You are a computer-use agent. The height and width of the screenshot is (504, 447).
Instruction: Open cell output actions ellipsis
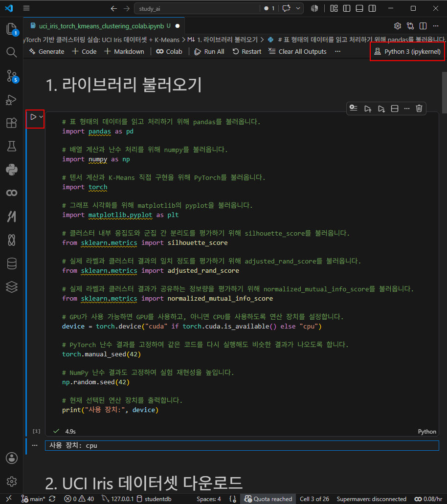(x=35, y=445)
